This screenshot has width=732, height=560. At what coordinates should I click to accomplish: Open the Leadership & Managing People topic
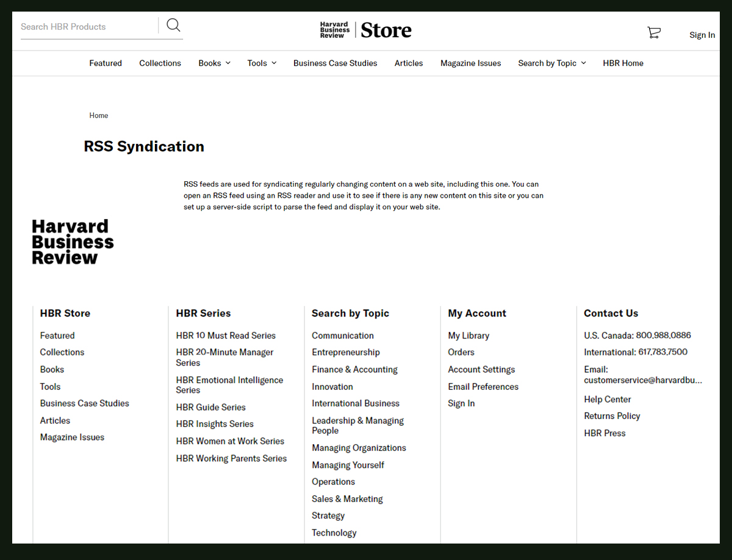click(357, 425)
